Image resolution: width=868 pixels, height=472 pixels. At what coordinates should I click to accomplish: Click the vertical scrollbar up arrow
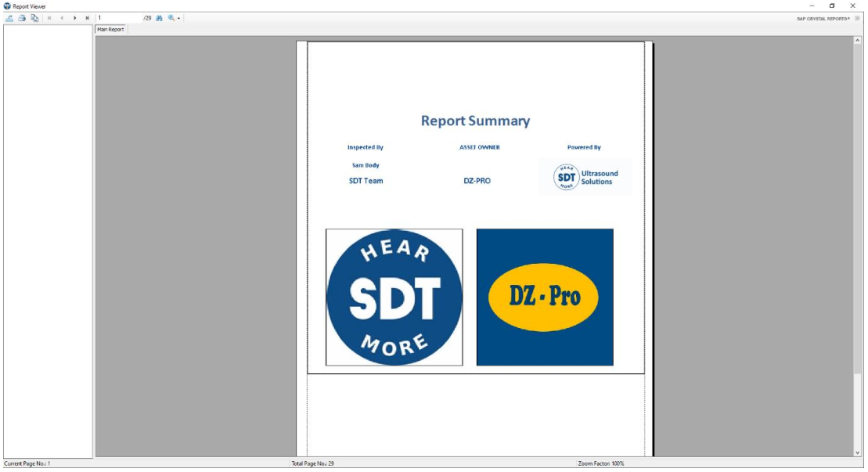[857, 40]
